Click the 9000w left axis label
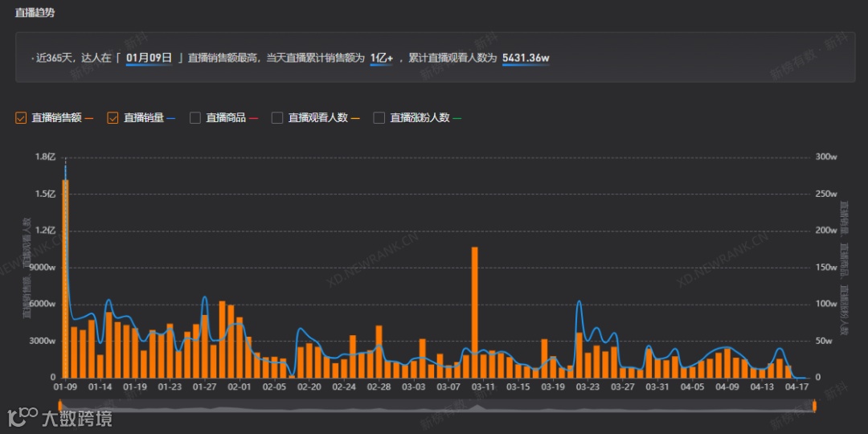The width and height of the screenshot is (868, 434). tap(43, 268)
